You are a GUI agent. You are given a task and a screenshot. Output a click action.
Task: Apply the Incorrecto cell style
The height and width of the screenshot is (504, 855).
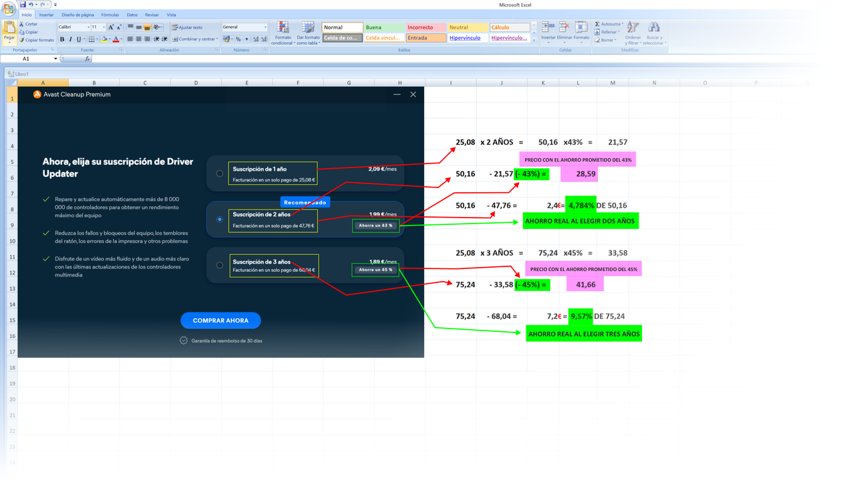(426, 27)
